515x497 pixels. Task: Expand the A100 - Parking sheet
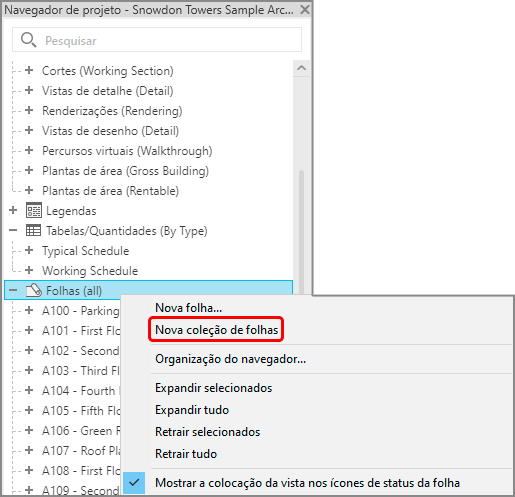(x=29, y=310)
